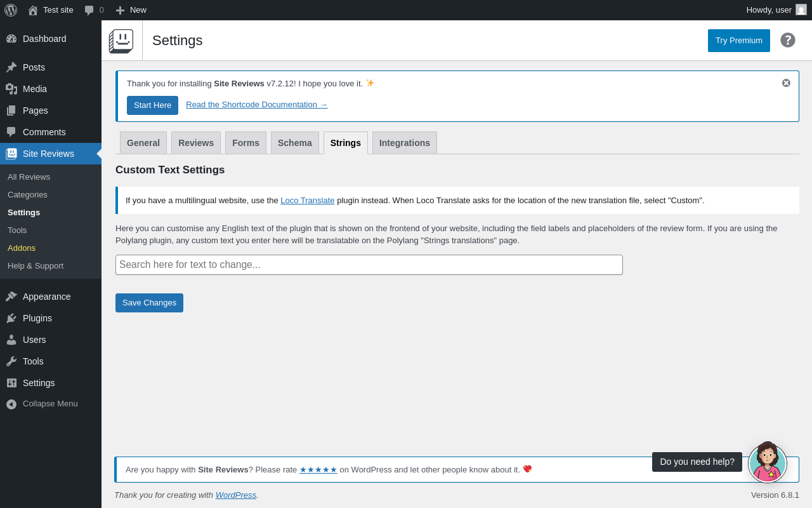Screen dimensions: 812x508
Task: Click the New content plus icon
Action: pos(120,10)
